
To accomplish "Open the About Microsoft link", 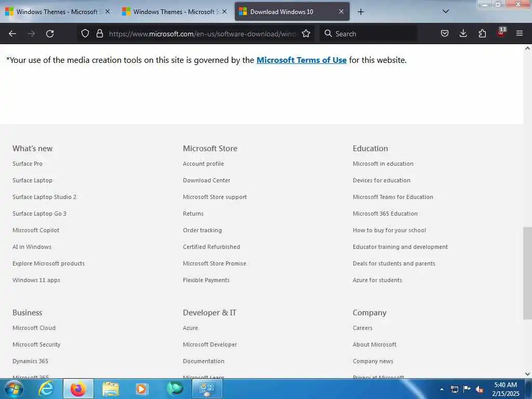I will [x=375, y=344].
